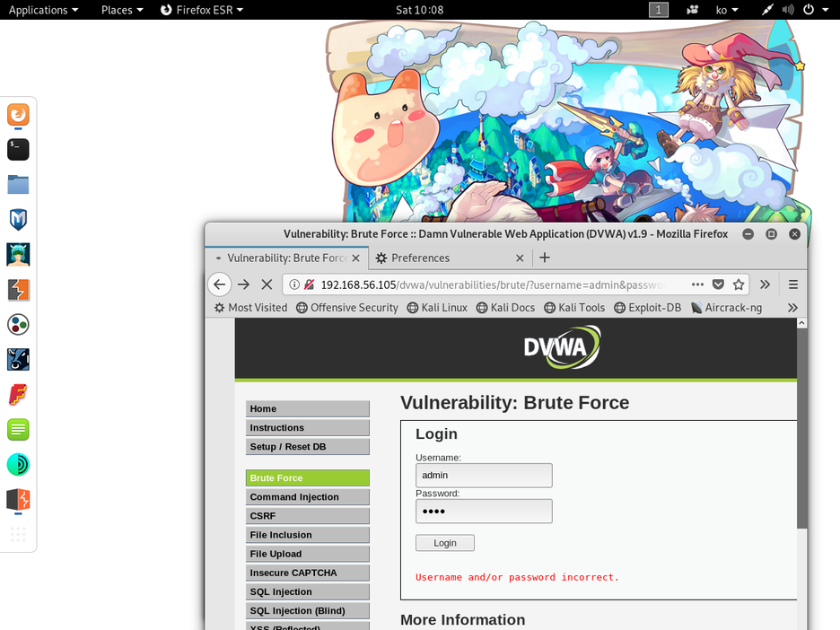Open Setup / Reset DB page
The image size is (840, 630).
coord(308,447)
